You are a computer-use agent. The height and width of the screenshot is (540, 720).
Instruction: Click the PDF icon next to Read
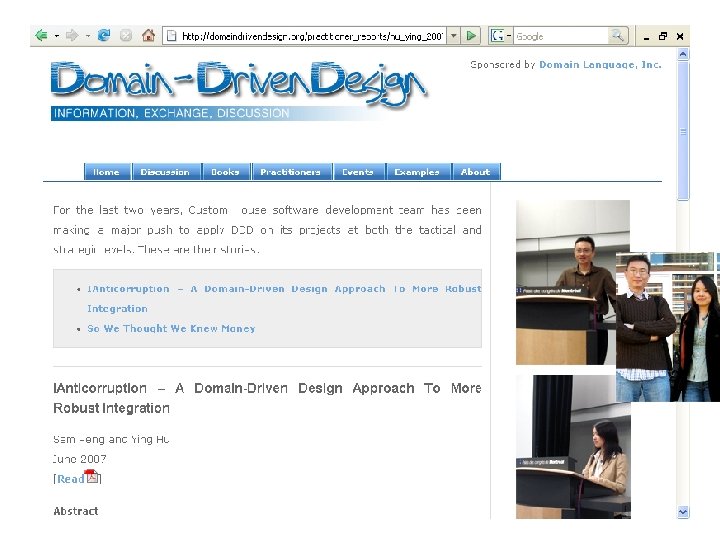92,476
